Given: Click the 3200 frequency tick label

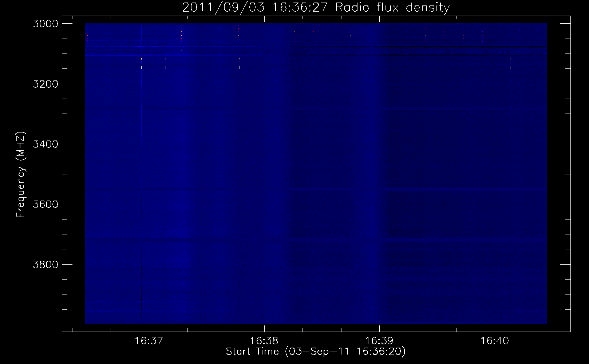Looking at the screenshot, I should coord(46,84).
